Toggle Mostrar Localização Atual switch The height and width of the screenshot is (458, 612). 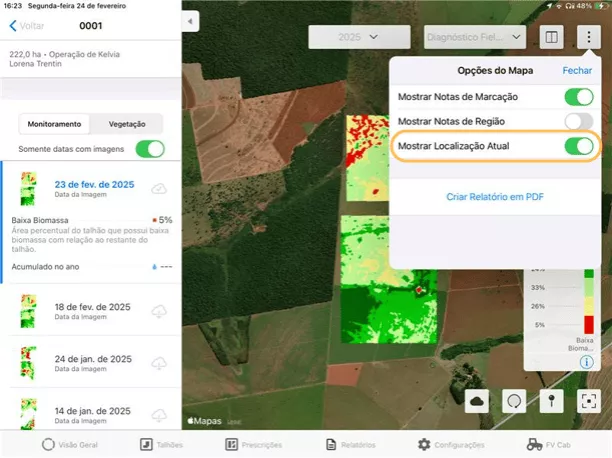click(578, 146)
